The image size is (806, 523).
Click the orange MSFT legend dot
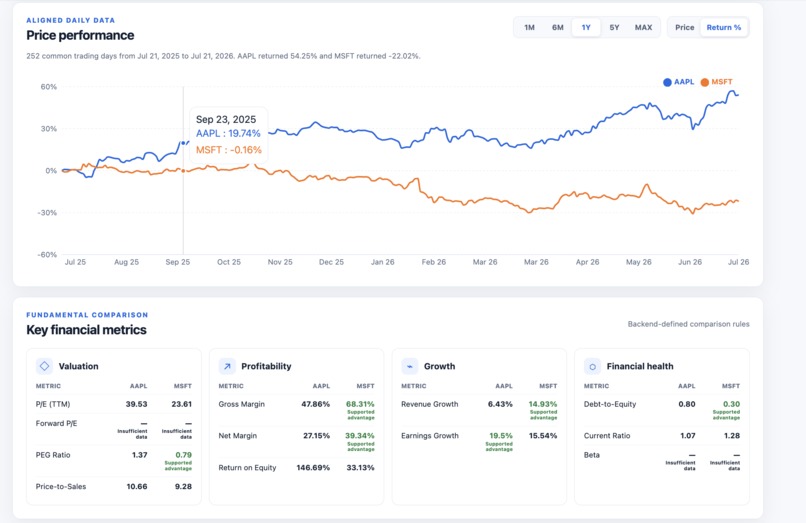pyautogui.click(x=705, y=82)
